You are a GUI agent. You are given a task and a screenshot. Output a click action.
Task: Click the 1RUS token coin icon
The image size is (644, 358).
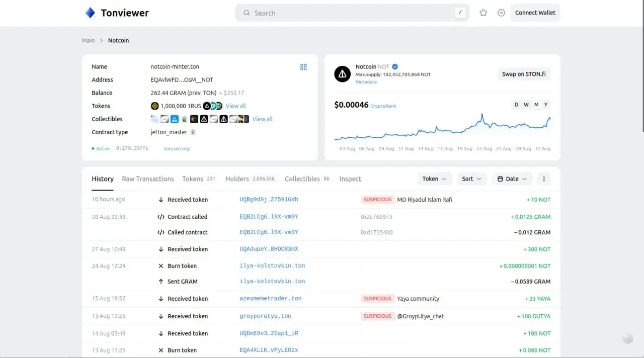pos(154,106)
